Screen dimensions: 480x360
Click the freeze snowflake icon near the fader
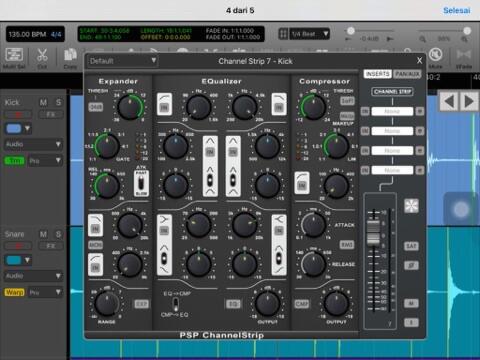click(411, 206)
